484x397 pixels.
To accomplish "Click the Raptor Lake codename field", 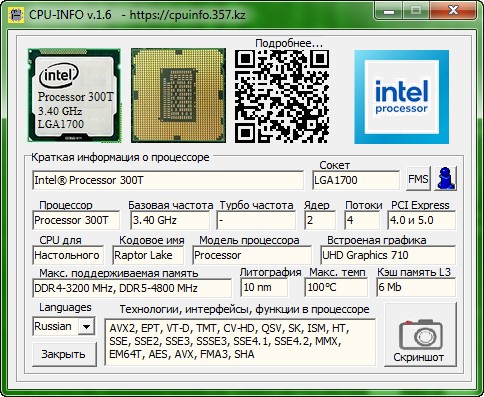I will (x=148, y=255).
